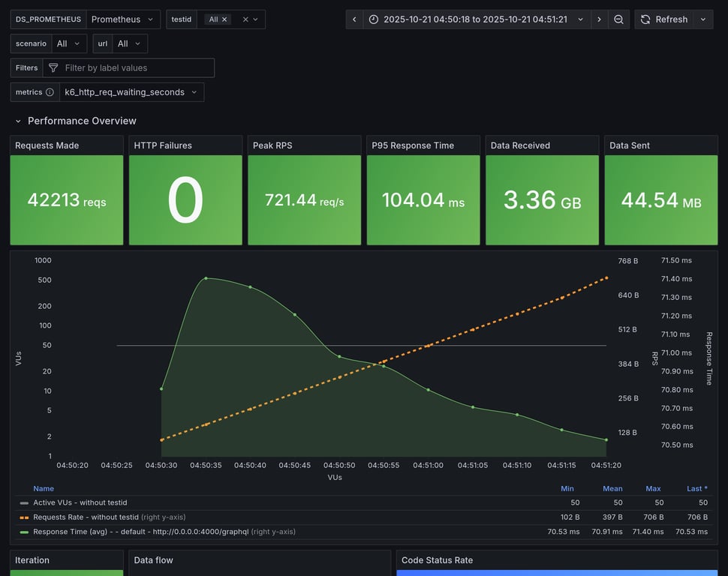Click the Refresh dashboard button
The height and width of the screenshot is (576, 728).
click(x=663, y=19)
